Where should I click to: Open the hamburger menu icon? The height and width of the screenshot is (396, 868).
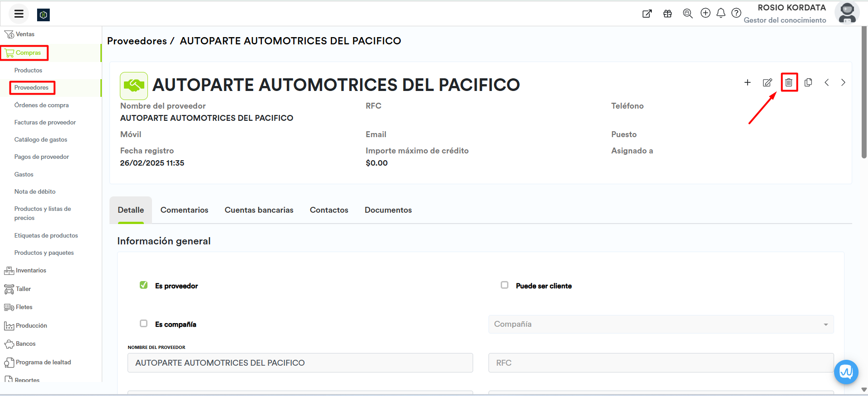point(19,14)
